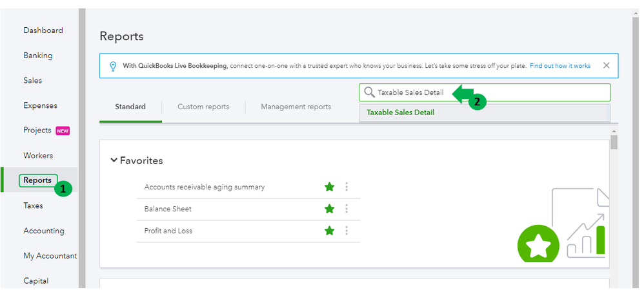Open the Standard reports tab
The width and height of the screenshot is (644, 296).
130,107
